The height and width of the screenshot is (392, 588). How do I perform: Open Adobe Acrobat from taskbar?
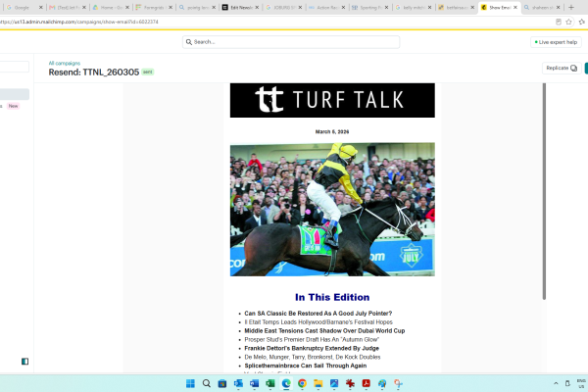tap(366, 383)
